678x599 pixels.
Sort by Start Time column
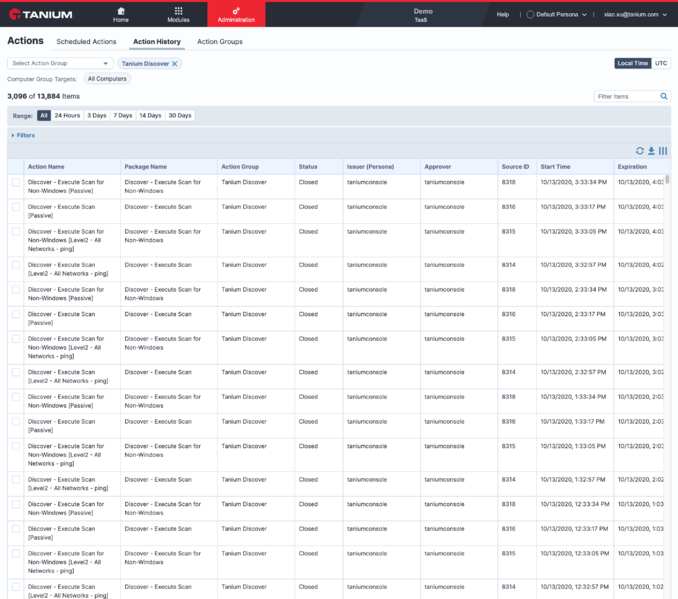tap(555, 167)
